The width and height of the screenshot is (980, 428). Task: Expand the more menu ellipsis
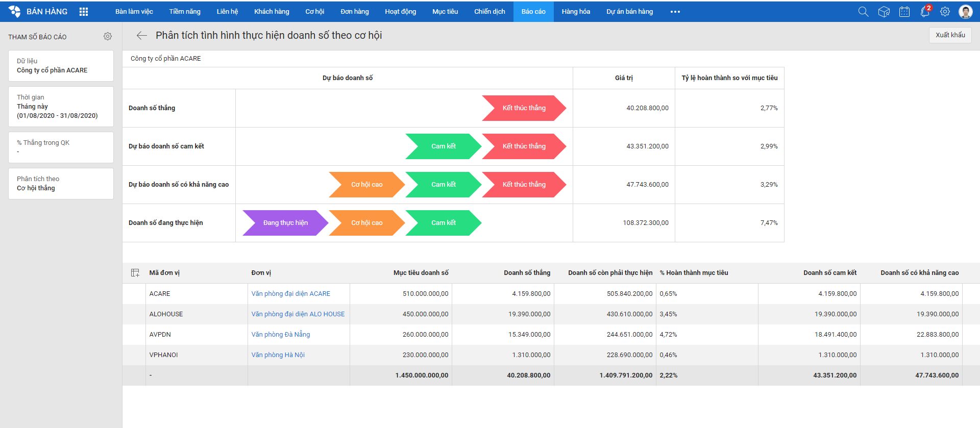(675, 12)
